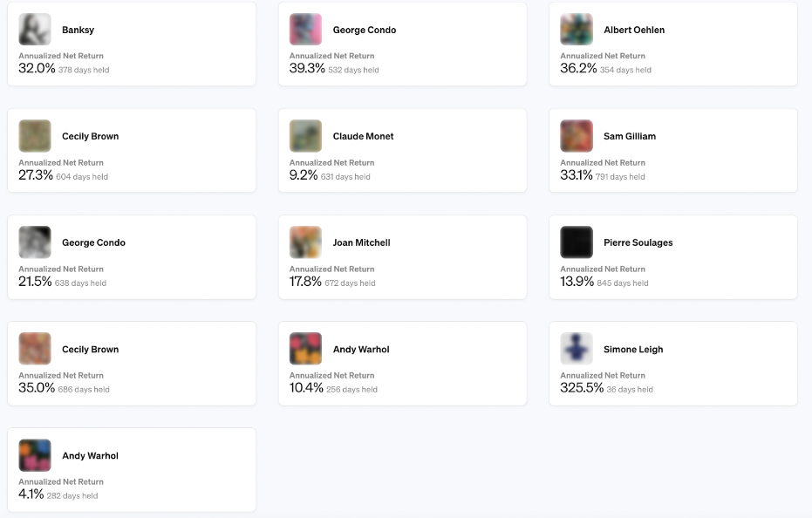Open the Cecily Brown 35.0% return card
Image resolution: width=812 pixels, height=518 pixels.
(x=132, y=363)
